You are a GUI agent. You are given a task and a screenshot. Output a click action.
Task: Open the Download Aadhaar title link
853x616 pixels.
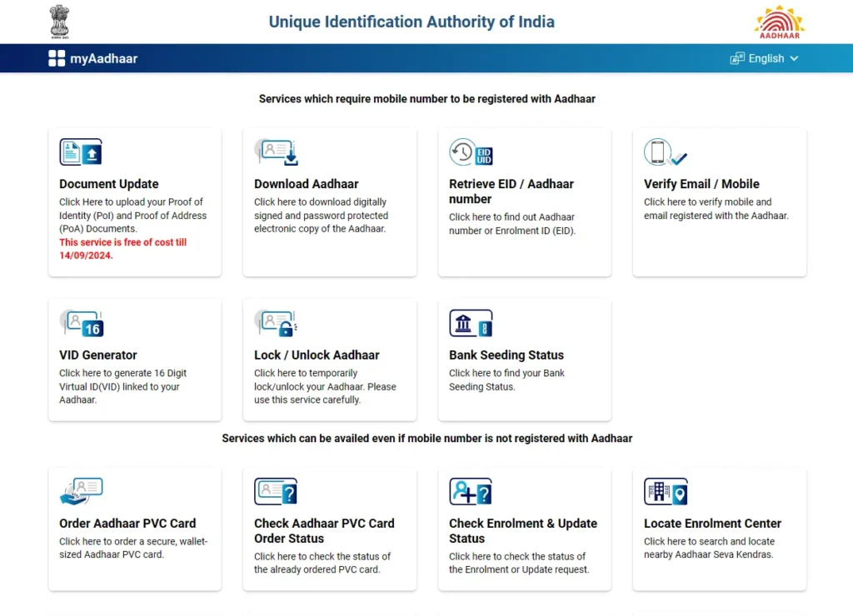pyautogui.click(x=306, y=184)
